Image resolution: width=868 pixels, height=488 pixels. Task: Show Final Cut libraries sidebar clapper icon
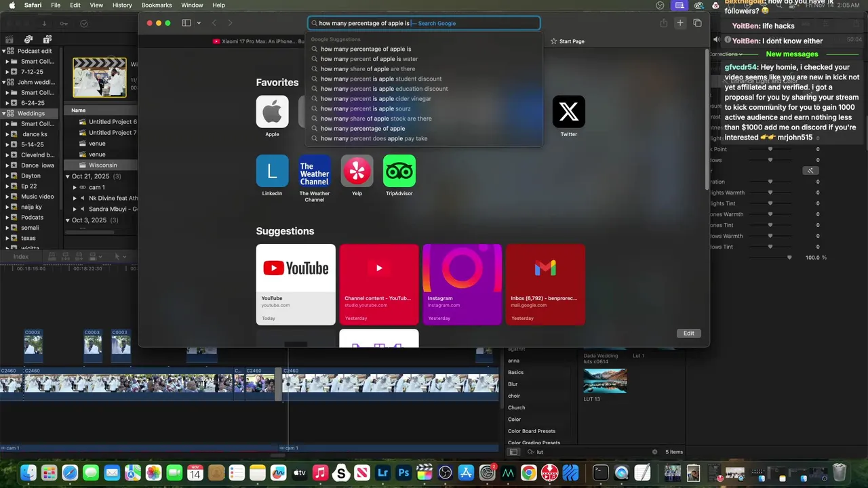click(9, 39)
